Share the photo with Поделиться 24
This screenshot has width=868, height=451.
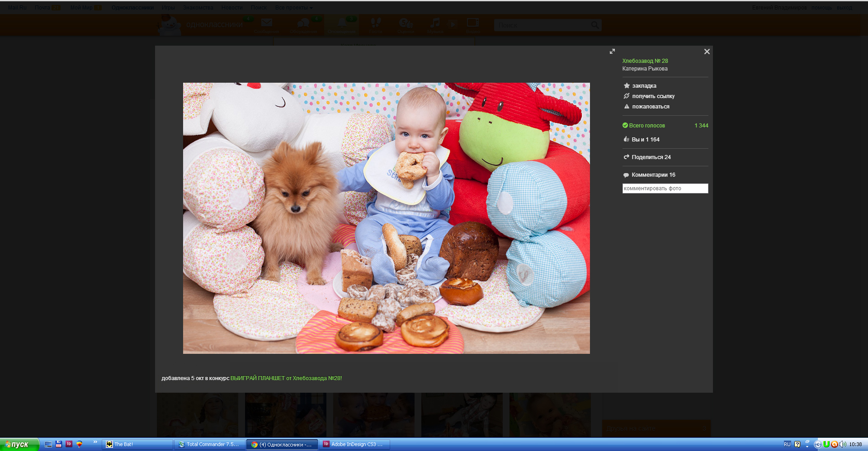point(647,157)
